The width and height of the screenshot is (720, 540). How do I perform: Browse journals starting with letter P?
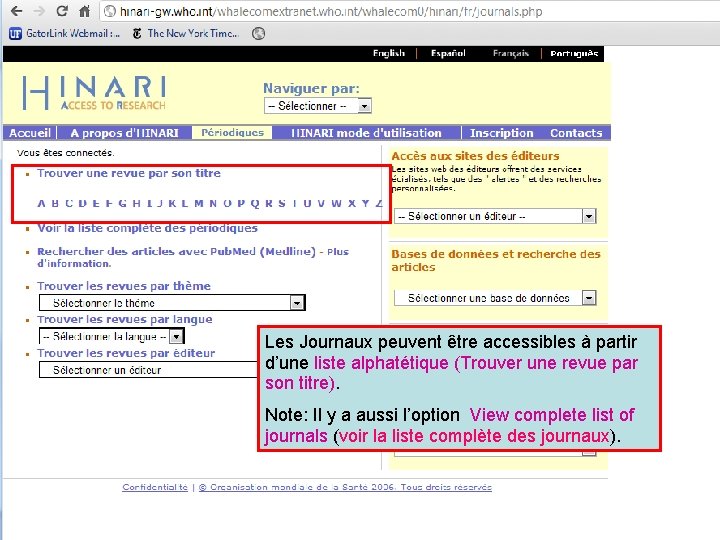coord(241,203)
